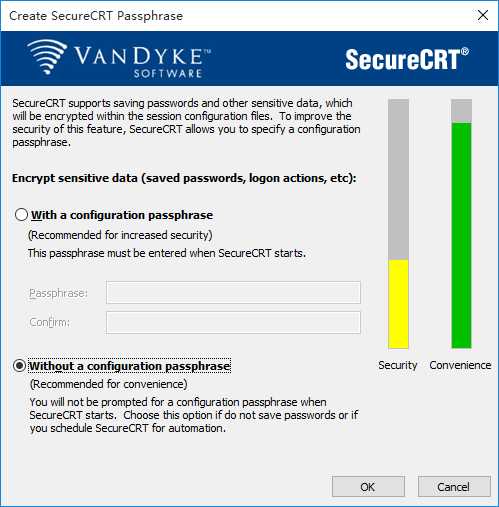Close the Create SecureCRT Passphrase window

point(483,15)
